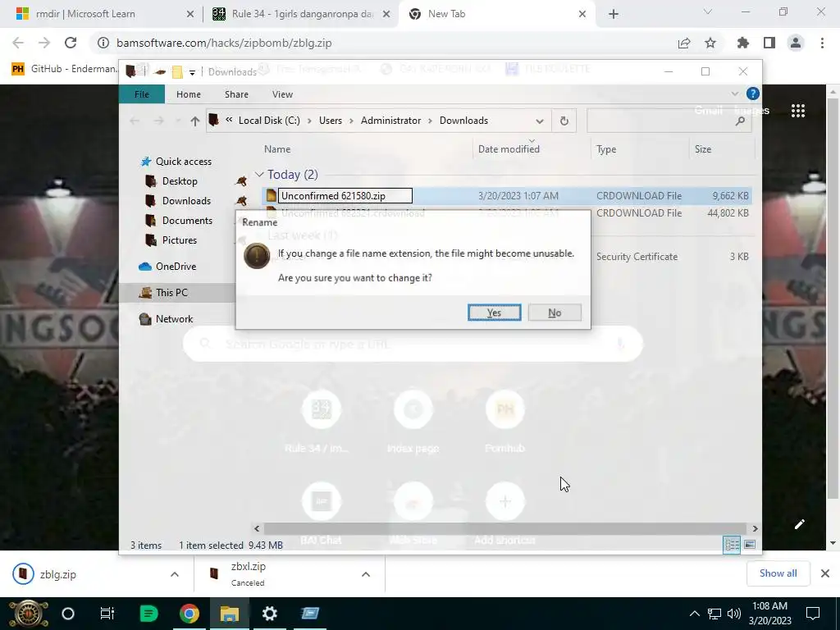Click Show all downloads
Image resolution: width=840 pixels, height=630 pixels.
[x=778, y=573]
